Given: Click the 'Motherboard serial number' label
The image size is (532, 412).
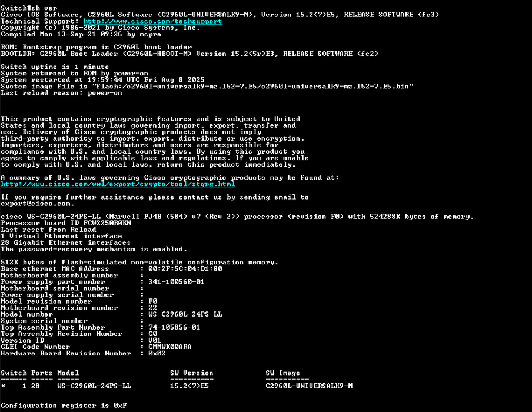Looking at the screenshot, I should tap(55, 288).
